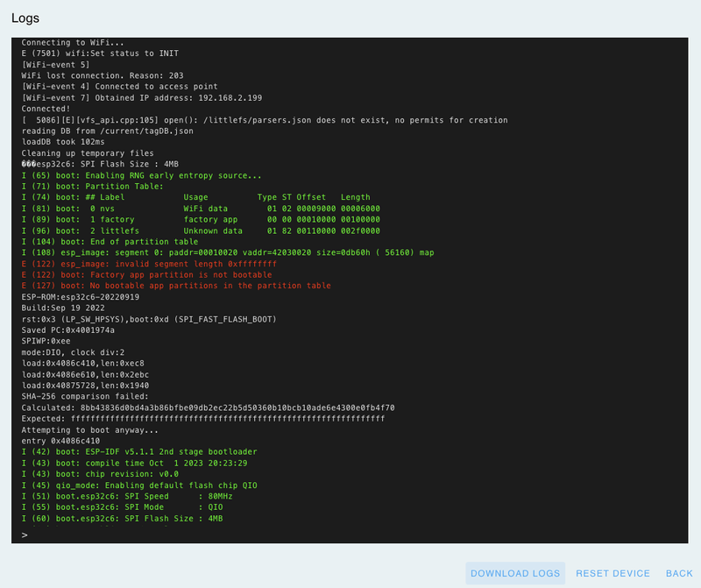
Task: Select the '[WiFi-event 5]' log line
Action: pos(55,64)
